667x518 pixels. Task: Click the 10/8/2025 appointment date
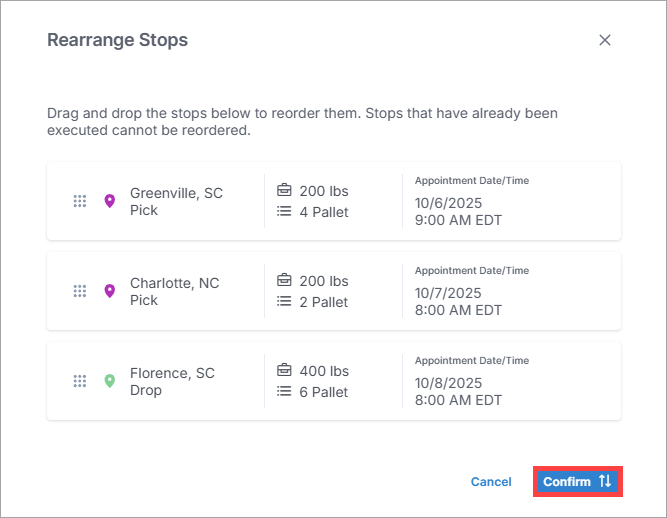(448, 383)
